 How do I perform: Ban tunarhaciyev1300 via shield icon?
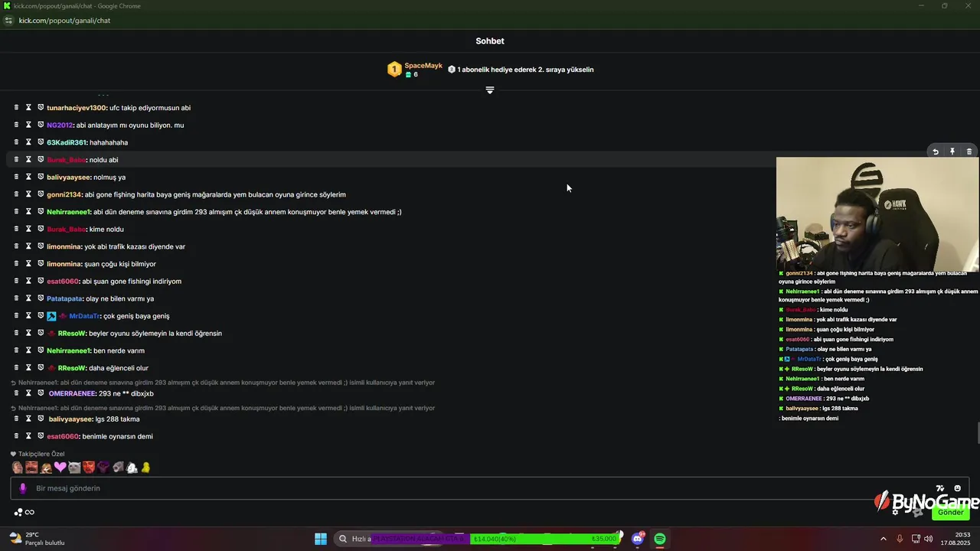(41, 107)
